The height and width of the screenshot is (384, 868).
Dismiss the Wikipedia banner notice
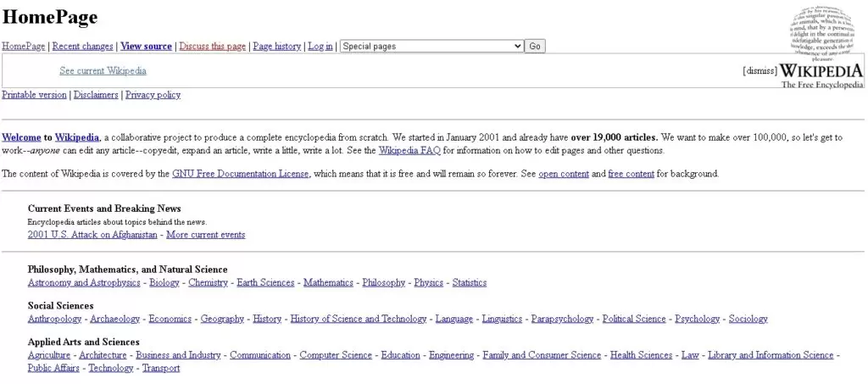tap(759, 71)
